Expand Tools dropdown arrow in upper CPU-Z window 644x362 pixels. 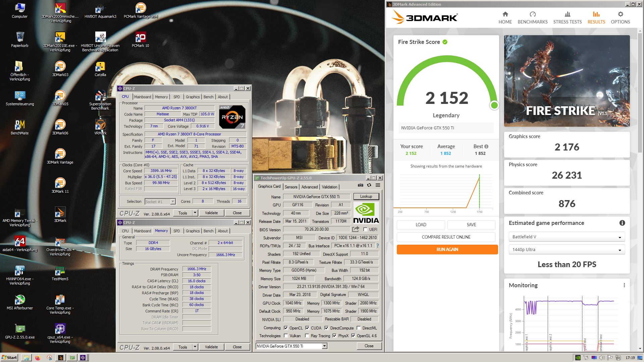point(195,213)
